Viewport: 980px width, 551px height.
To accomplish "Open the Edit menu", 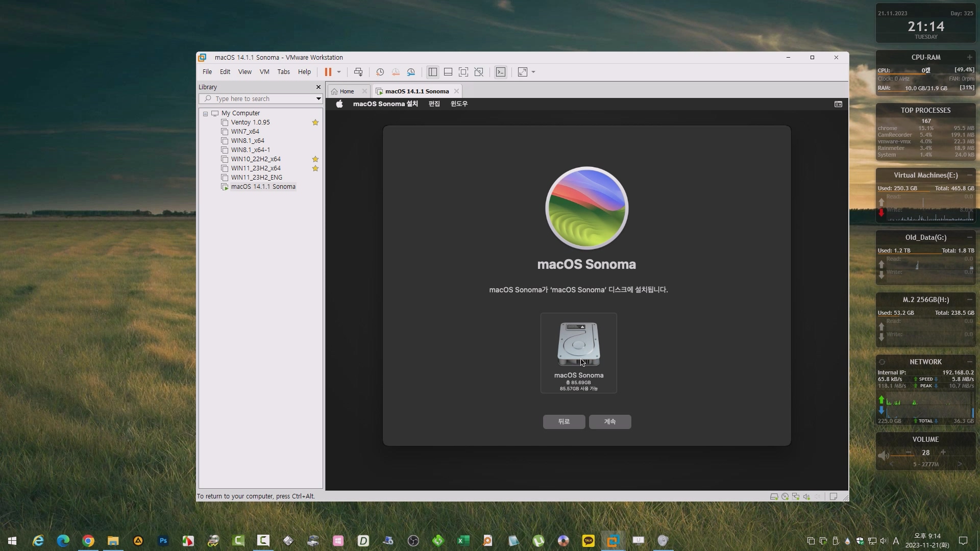I will 225,72.
